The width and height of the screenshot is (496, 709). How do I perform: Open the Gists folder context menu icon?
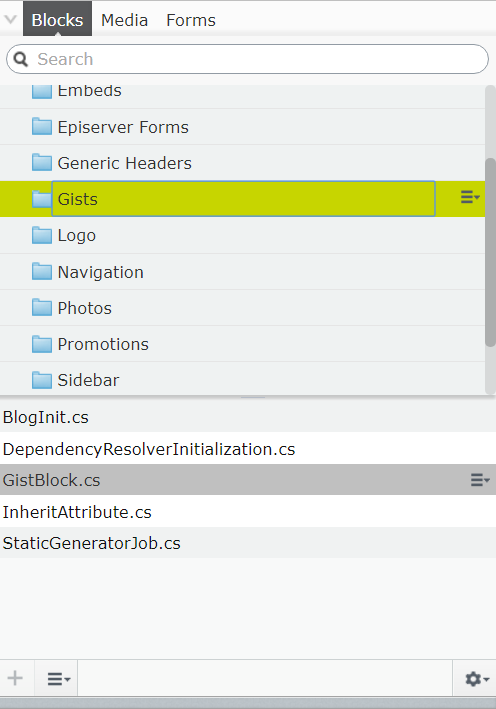click(470, 197)
